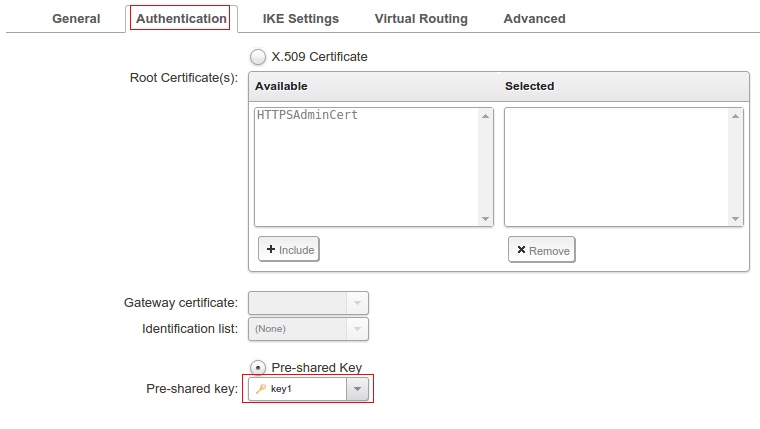This screenshot has width=760, height=429.
Task: Open the Virtual Routing tab
Action: (420, 18)
